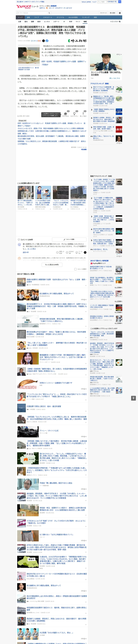Click the Yahoo! JAPAN link in the top bar

[x=86, y=2]
